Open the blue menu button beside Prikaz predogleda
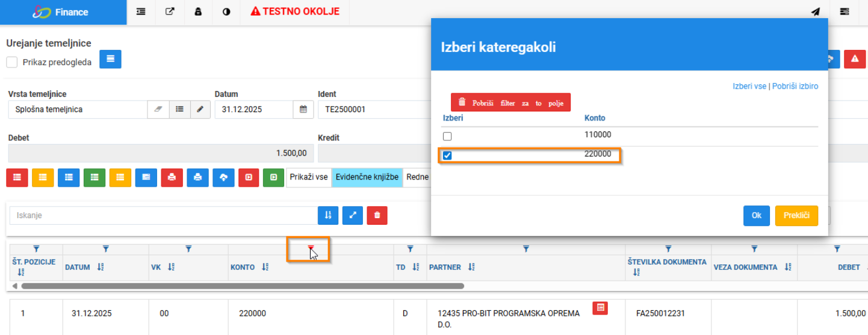Image resolution: width=868 pixels, height=335 pixels. pyautogui.click(x=110, y=59)
